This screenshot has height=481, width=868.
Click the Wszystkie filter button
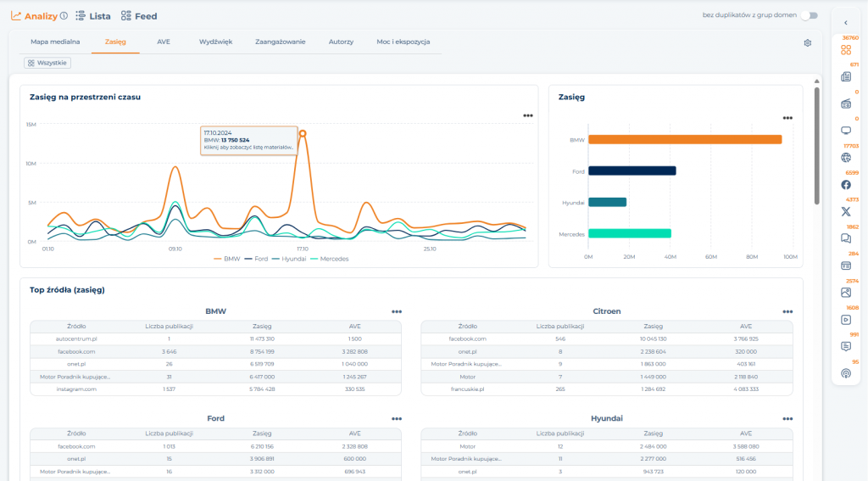click(47, 63)
